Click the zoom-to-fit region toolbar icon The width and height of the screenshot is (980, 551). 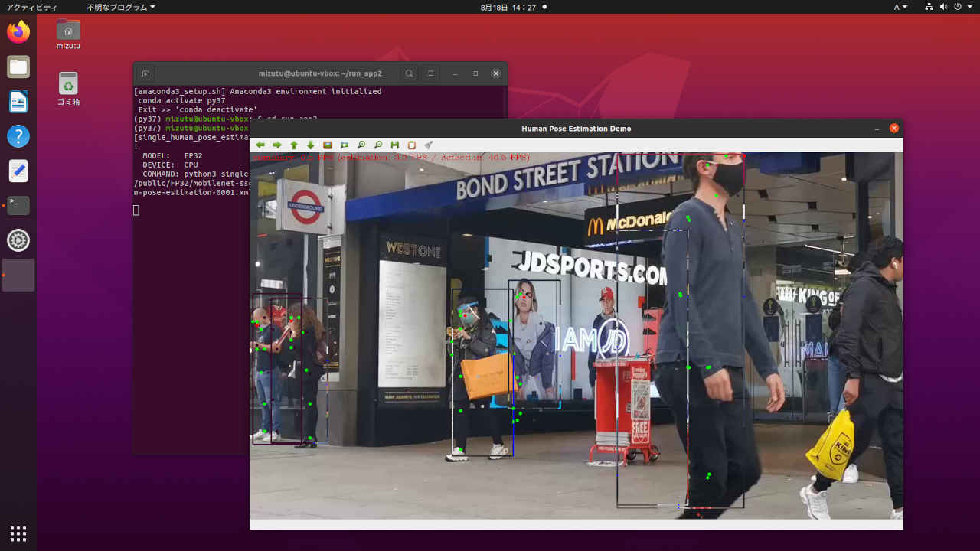click(345, 145)
